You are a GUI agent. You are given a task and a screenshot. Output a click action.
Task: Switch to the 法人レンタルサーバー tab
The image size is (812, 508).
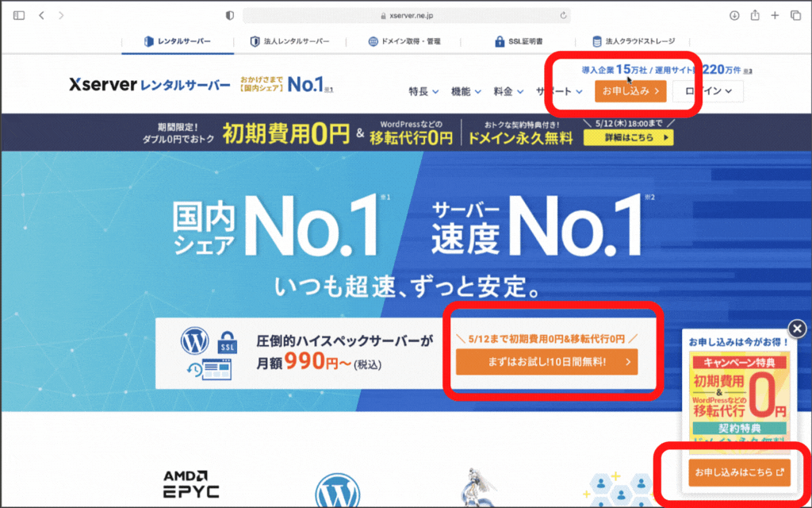point(289,41)
